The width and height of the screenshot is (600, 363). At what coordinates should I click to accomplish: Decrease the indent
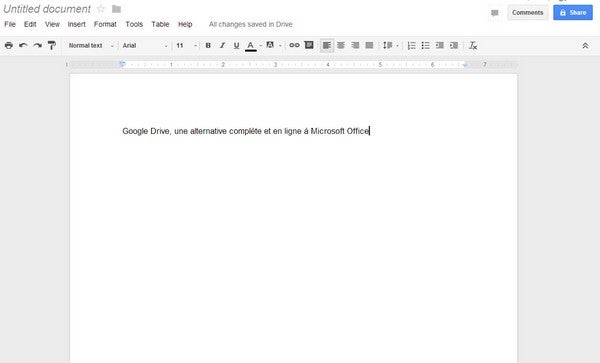(440, 46)
